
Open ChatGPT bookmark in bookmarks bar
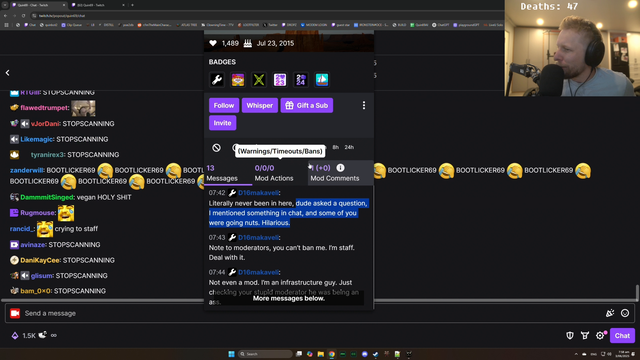click(x=439, y=25)
